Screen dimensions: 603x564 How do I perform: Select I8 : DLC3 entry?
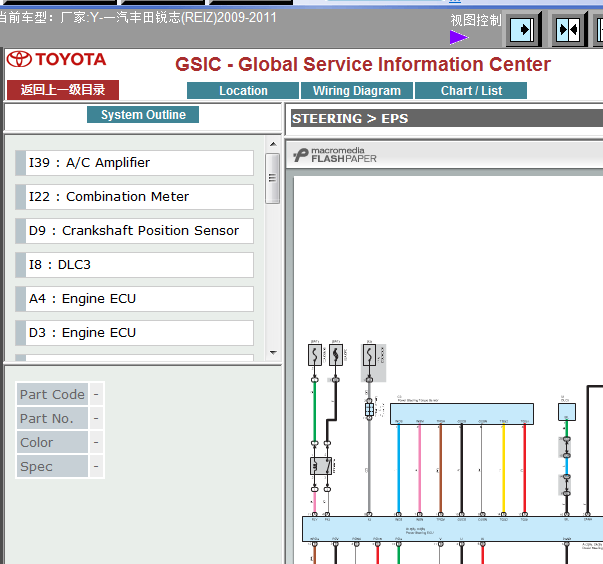click(134, 265)
